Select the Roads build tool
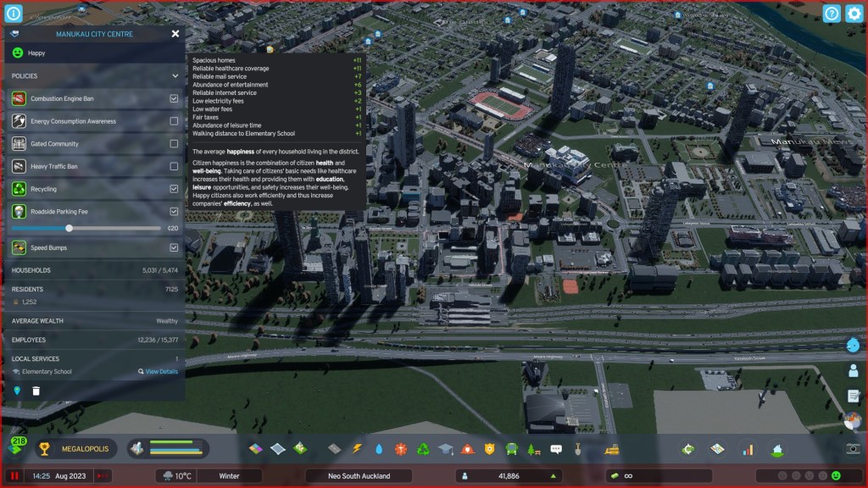This screenshot has height=488, width=868. tap(334, 448)
